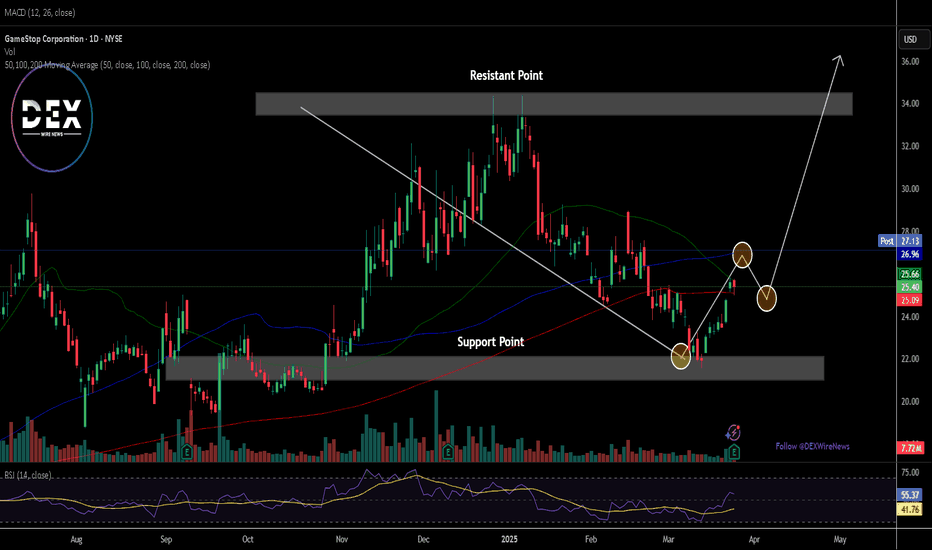Click the 36.00 price scale label

click(x=910, y=61)
